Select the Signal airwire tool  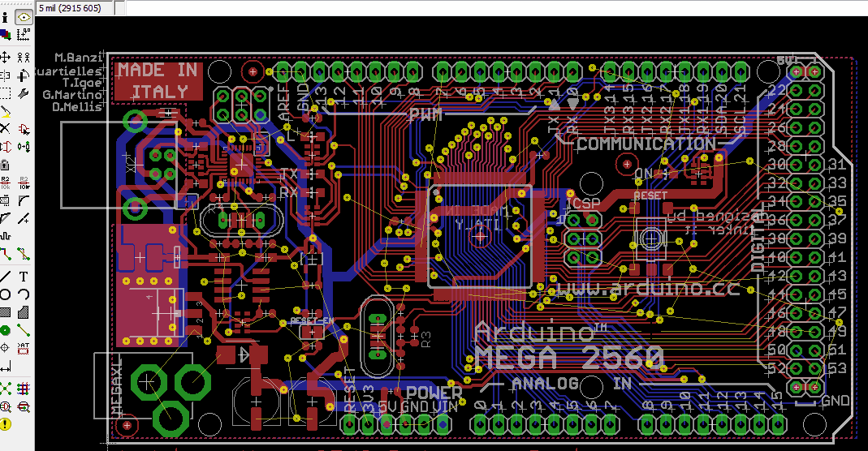coord(24,330)
